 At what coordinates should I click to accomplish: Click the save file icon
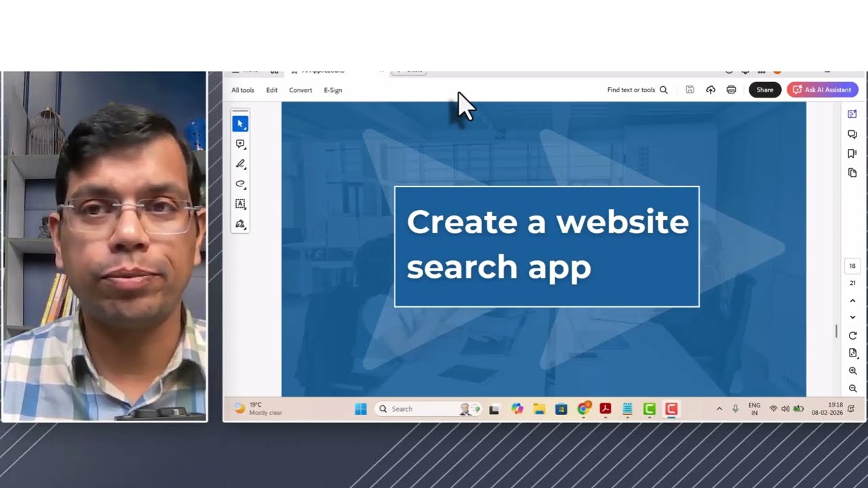[690, 89]
